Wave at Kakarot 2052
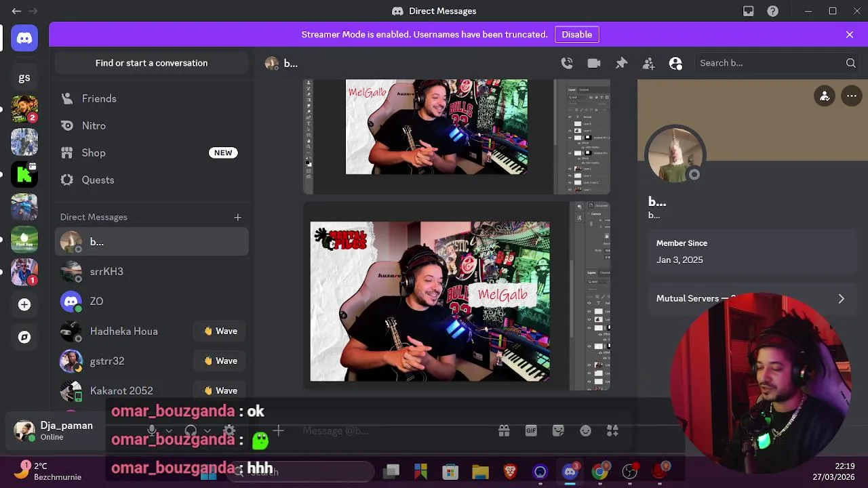The height and width of the screenshot is (488, 868). point(220,390)
